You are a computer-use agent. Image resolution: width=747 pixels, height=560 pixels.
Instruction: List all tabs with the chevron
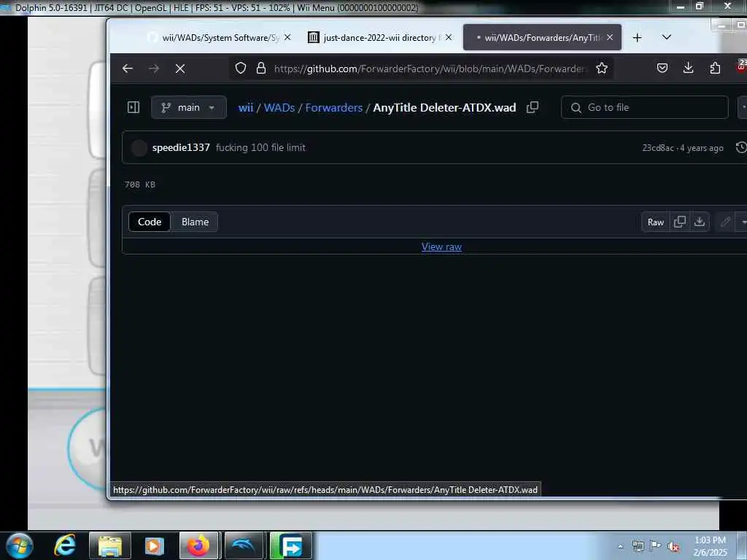(667, 37)
